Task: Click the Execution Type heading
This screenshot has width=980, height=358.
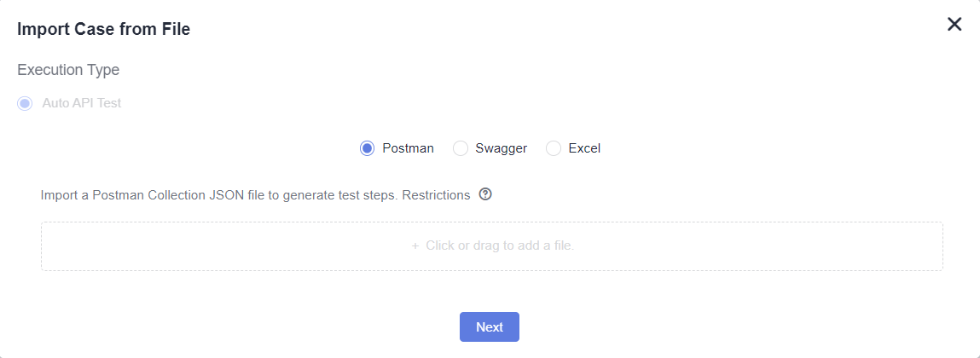Action: 68,70
